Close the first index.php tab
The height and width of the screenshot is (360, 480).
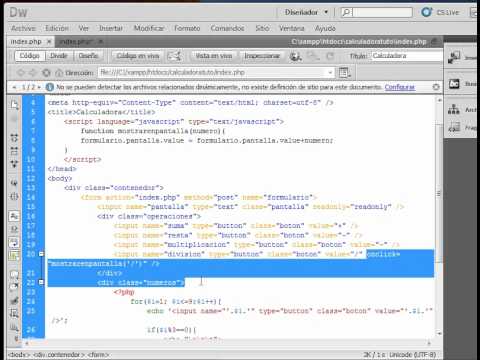(x=49, y=42)
